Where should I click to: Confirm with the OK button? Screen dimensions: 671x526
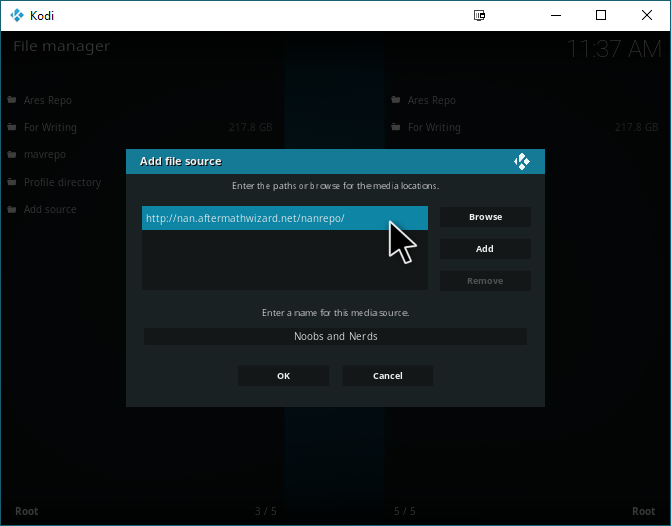tap(283, 376)
